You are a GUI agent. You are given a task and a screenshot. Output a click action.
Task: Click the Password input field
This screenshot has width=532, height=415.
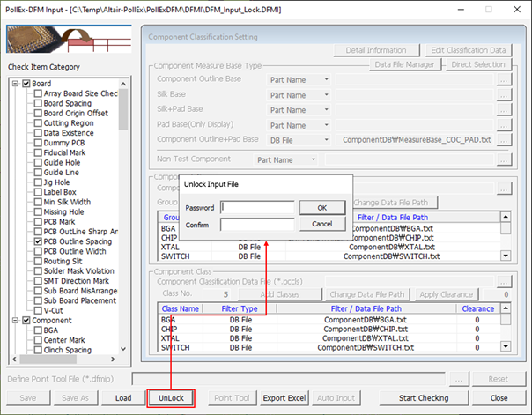(x=257, y=207)
